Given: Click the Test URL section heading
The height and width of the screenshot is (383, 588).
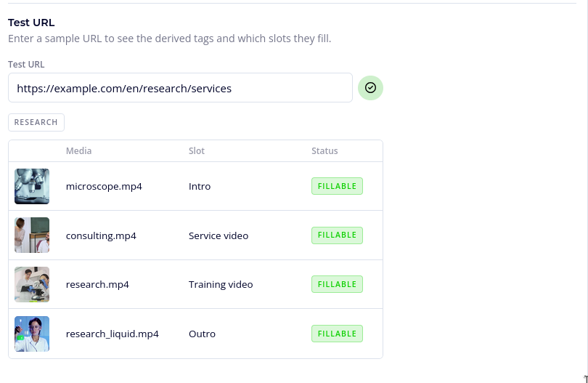Looking at the screenshot, I should pyautogui.click(x=31, y=23).
